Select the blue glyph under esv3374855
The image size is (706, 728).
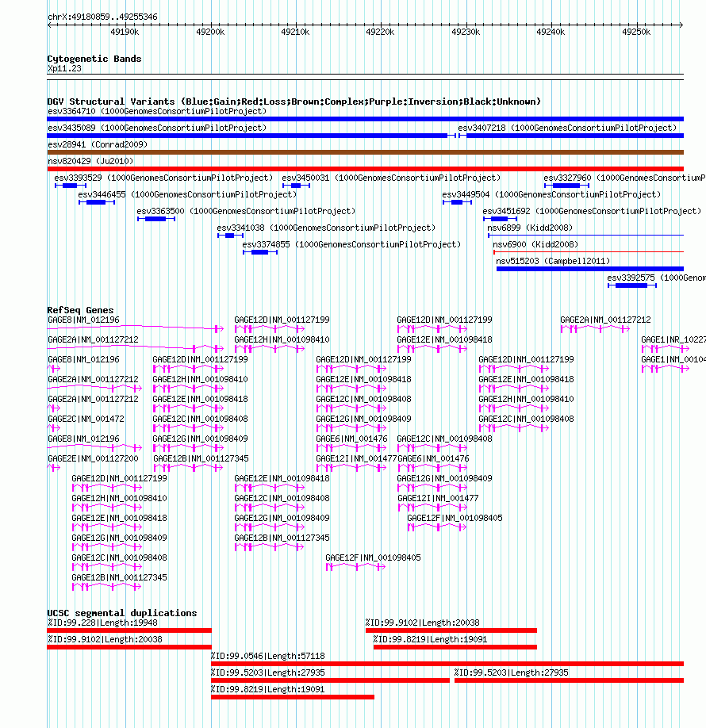tap(260, 252)
